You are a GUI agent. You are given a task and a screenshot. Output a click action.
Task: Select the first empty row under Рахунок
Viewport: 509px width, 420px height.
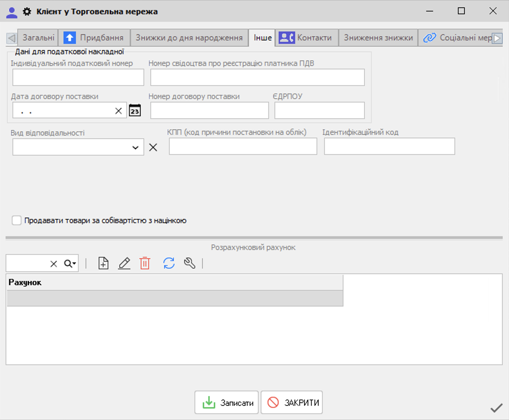point(175,298)
